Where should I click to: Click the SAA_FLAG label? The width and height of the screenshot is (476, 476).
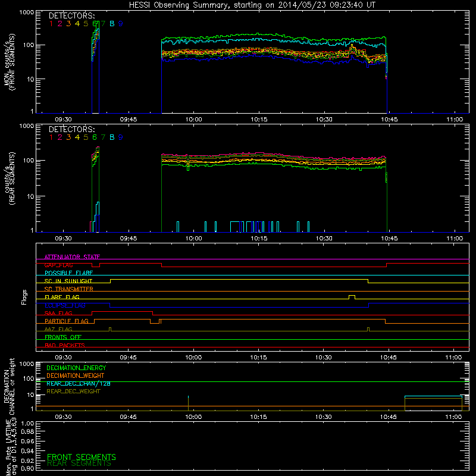tap(58, 313)
